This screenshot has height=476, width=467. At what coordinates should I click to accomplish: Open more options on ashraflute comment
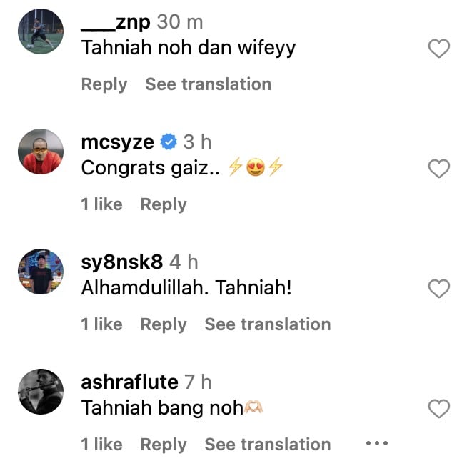tap(376, 443)
